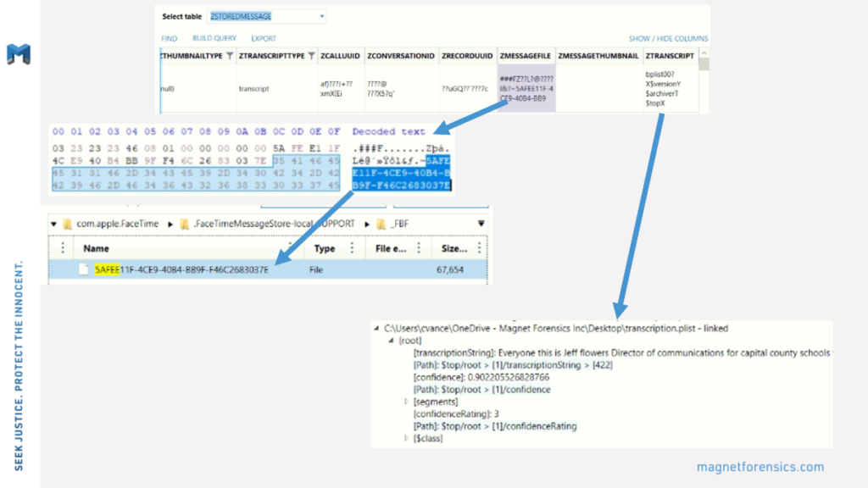Select the ZMESSAGEFILE cell containing 5AFEE11F
This screenshot has width=868, height=488.
[526, 88]
